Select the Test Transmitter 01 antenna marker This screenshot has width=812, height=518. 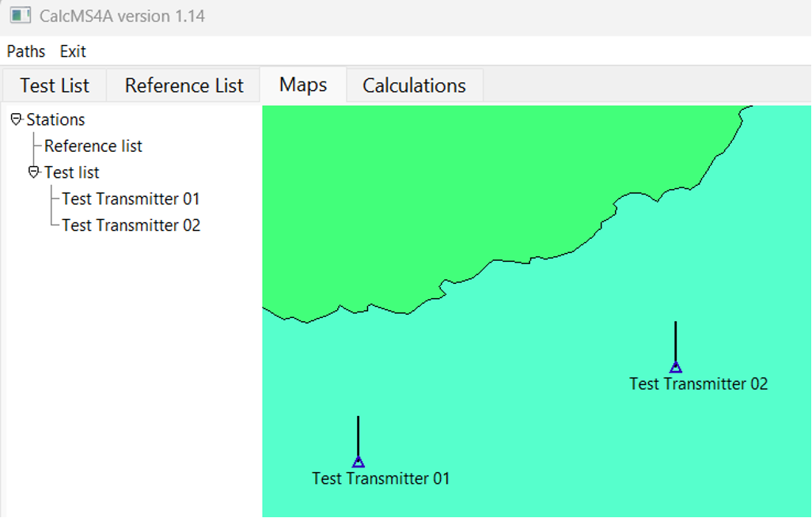click(359, 460)
